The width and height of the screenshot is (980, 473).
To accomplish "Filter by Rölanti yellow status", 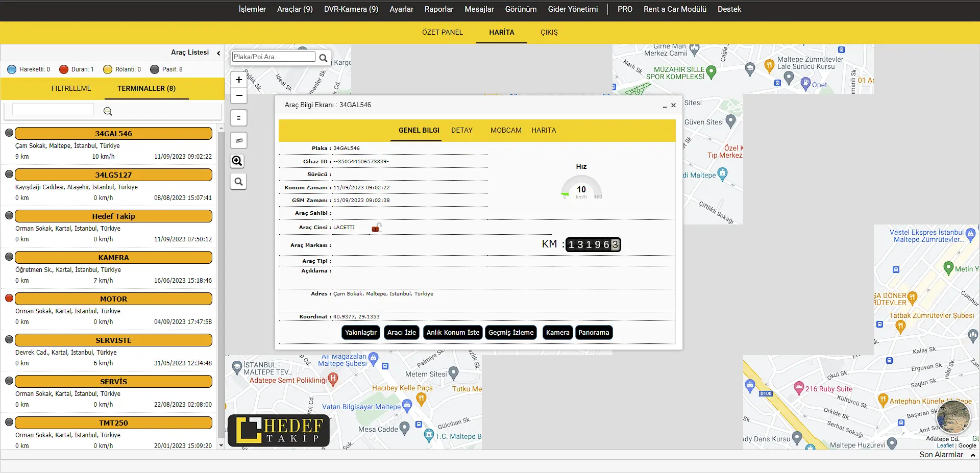I will click(x=122, y=69).
